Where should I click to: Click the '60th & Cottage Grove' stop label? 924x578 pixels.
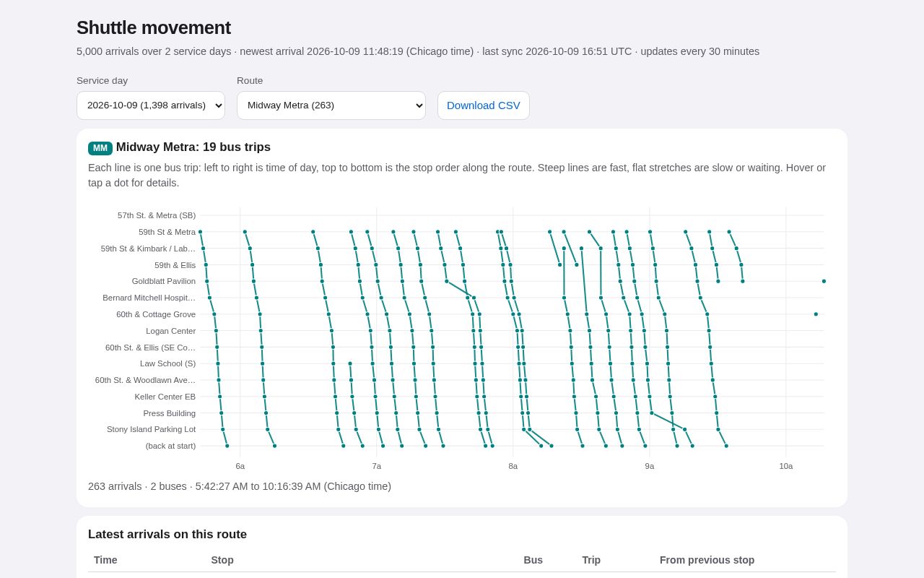156,314
